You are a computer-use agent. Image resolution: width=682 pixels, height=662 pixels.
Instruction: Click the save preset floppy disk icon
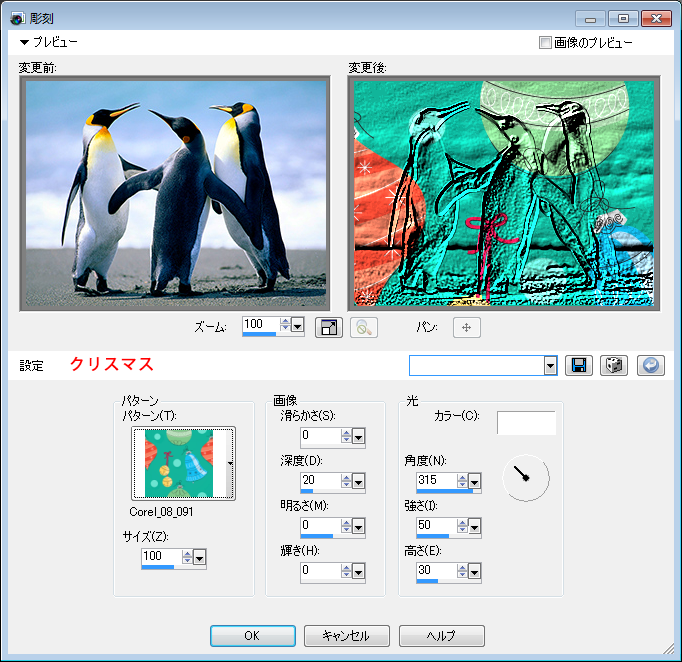[578, 366]
